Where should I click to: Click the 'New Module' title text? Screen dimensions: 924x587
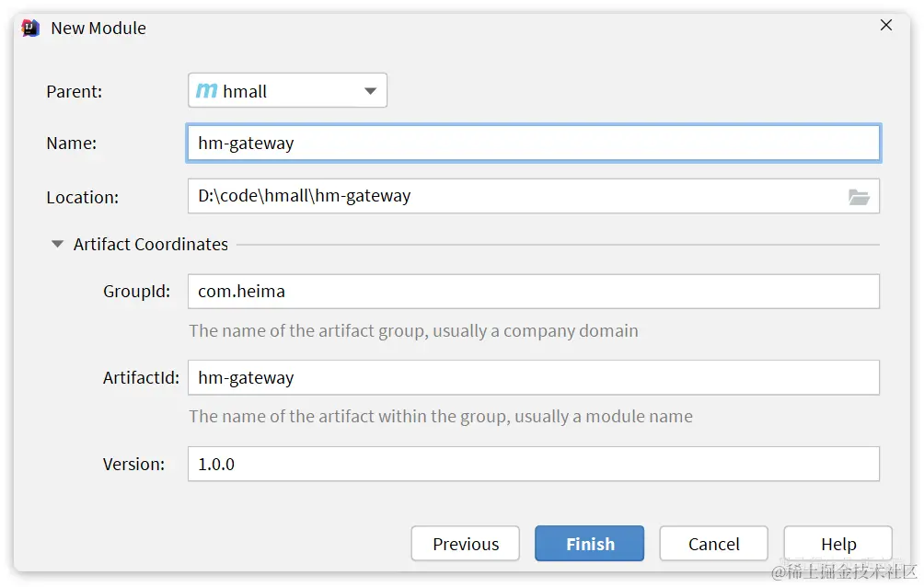pos(98,29)
